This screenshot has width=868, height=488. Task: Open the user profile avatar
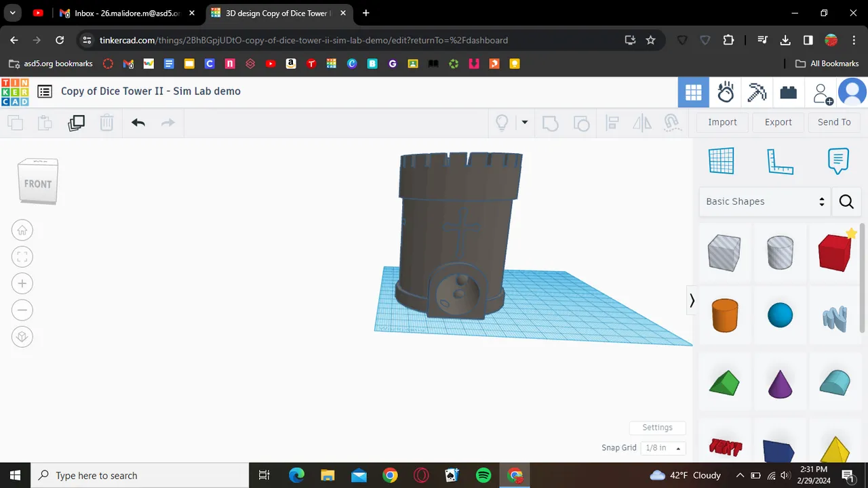[852, 92]
